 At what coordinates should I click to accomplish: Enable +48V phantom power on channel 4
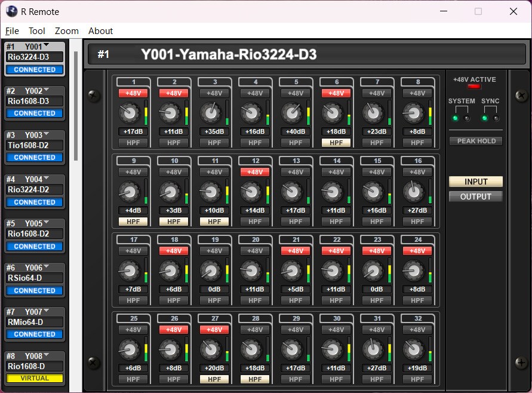click(x=255, y=93)
